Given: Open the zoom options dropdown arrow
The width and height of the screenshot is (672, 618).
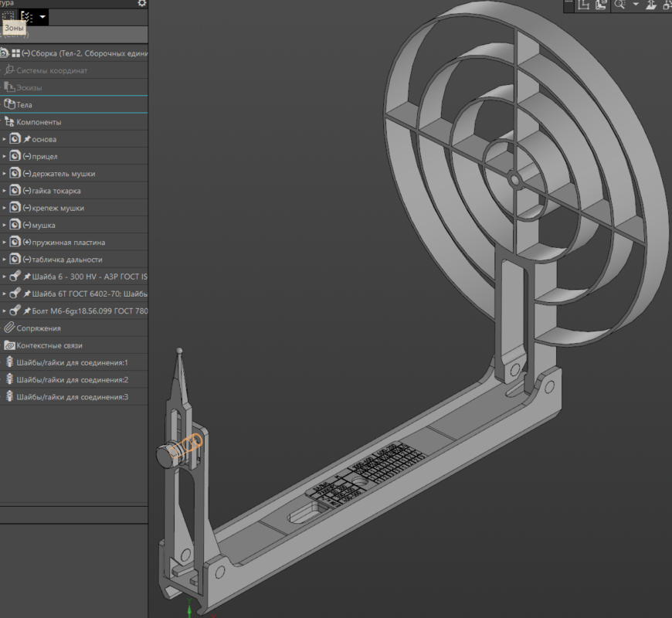Looking at the screenshot, I should point(636,5).
